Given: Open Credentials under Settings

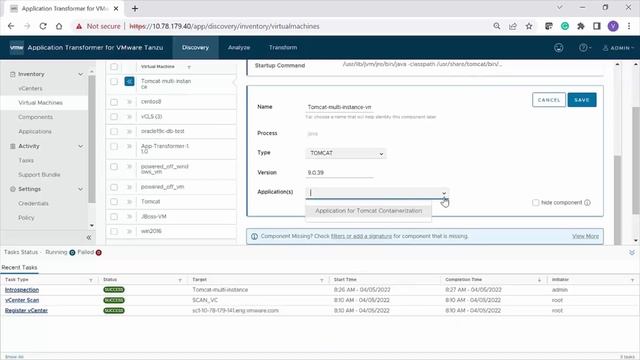Looking at the screenshot, I should coord(33,203).
